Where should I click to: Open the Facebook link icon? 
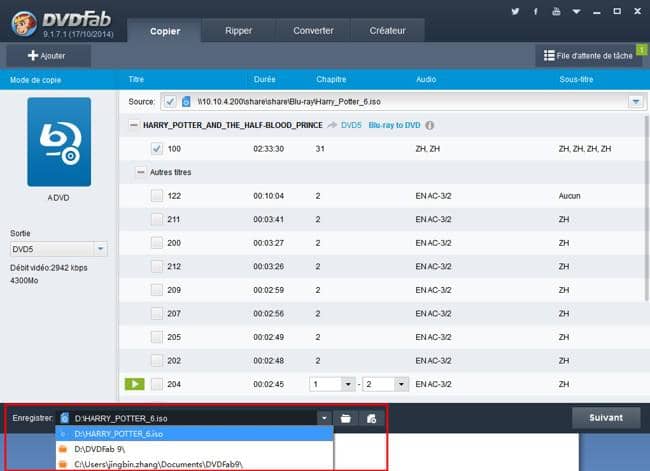coord(536,11)
